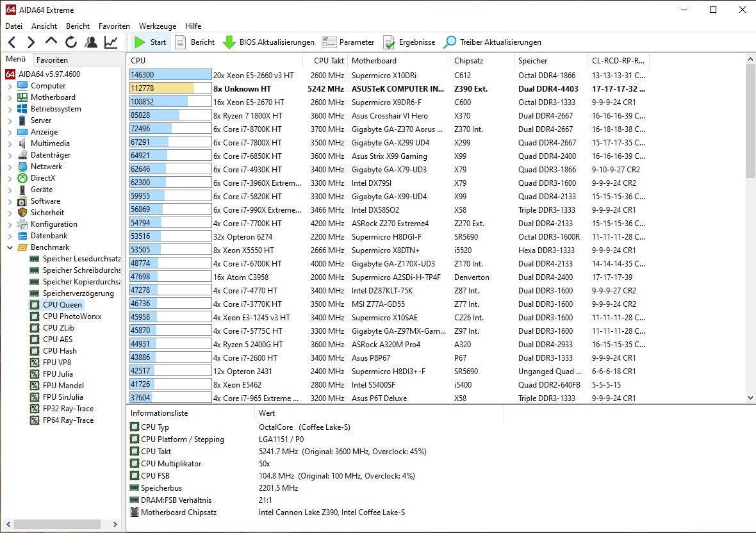
Task: Select FPU Julia benchmark
Action: click(x=52, y=374)
